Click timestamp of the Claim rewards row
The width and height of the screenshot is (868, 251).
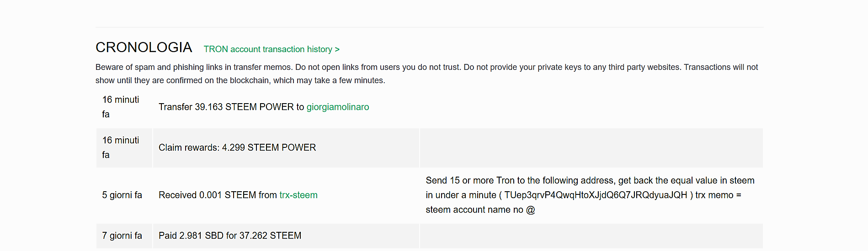(x=121, y=147)
